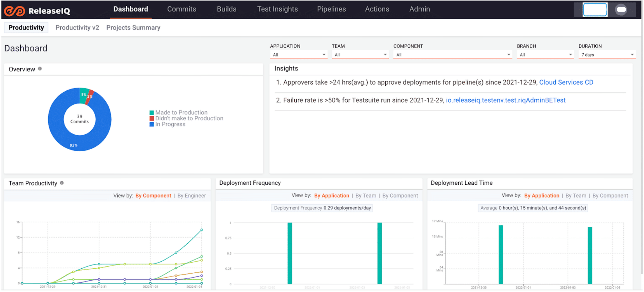View Deployment Frequency By Application
Image resolution: width=644 pixels, height=292 pixels.
tap(332, 196)
